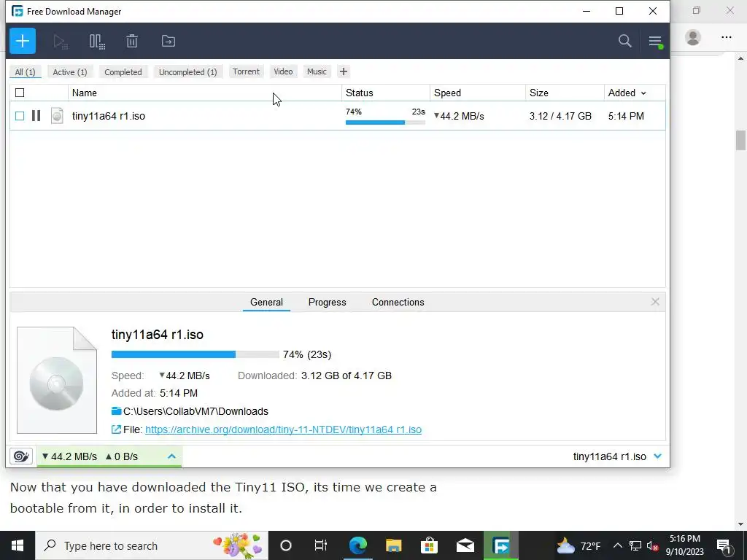Viewport: 747px width, 560px height.
Task: Select the Torrent filter
Action: [247, 71]
